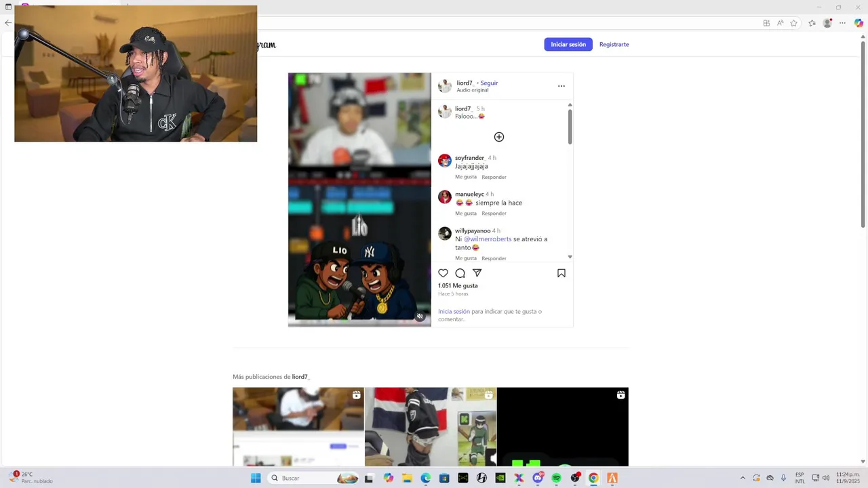Open third dark thumbnail under Más publicaciones
Image resolution: width=868 pixels, height=488 pixels.
click(x=563, y=427)
